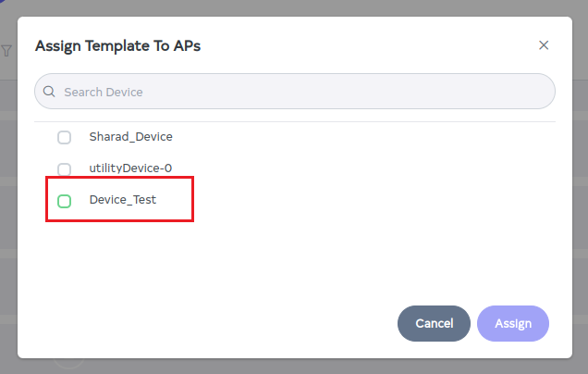Focus the Search Device input field

296,93
